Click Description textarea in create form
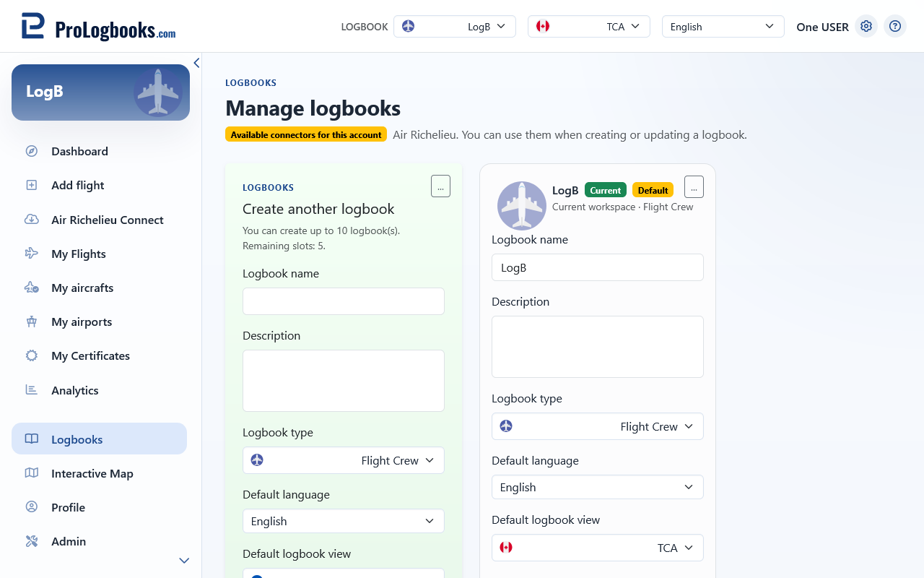924x578 pixels. click(x=344, y=381)
